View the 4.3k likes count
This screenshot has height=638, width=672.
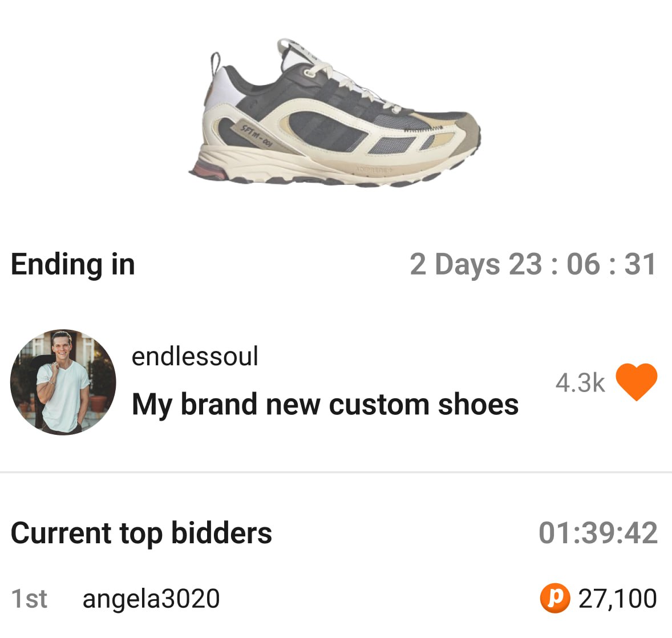[x=580, y=382]
